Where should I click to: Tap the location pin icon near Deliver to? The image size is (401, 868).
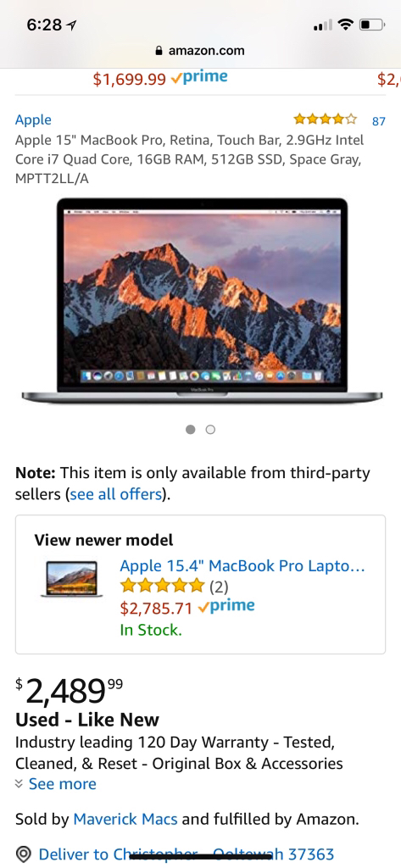tap(23, 854)
